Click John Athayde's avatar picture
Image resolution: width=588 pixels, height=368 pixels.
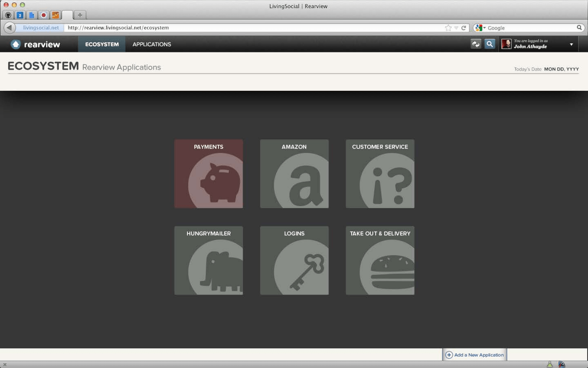pyautogui.click(x=506, y=44)
